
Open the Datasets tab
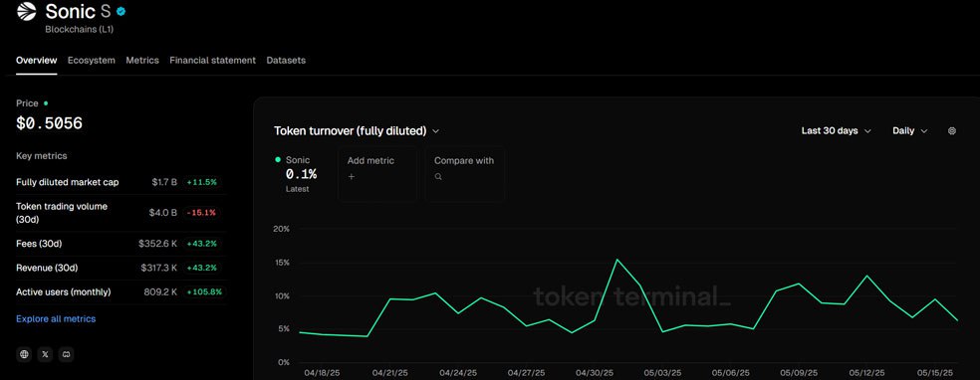click(286, 61)
